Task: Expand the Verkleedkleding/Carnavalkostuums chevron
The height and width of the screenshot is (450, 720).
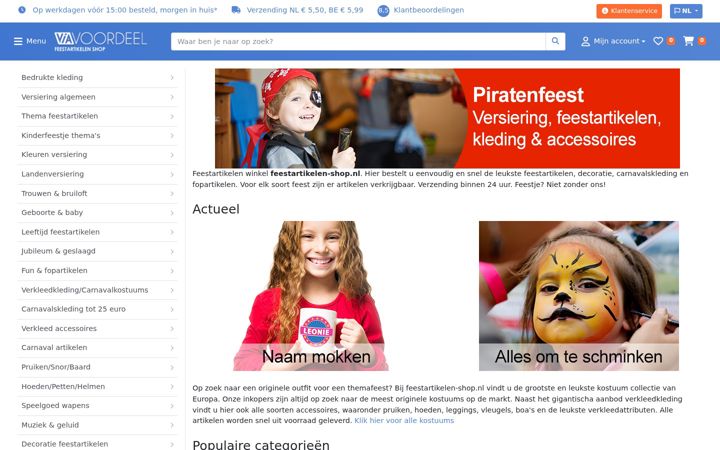Action: point(172,290)
